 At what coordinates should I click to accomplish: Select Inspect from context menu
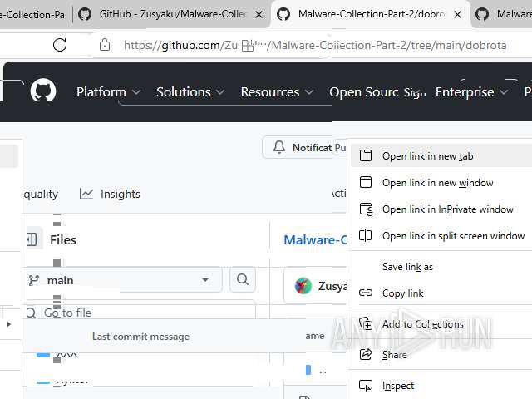point(441,386)
